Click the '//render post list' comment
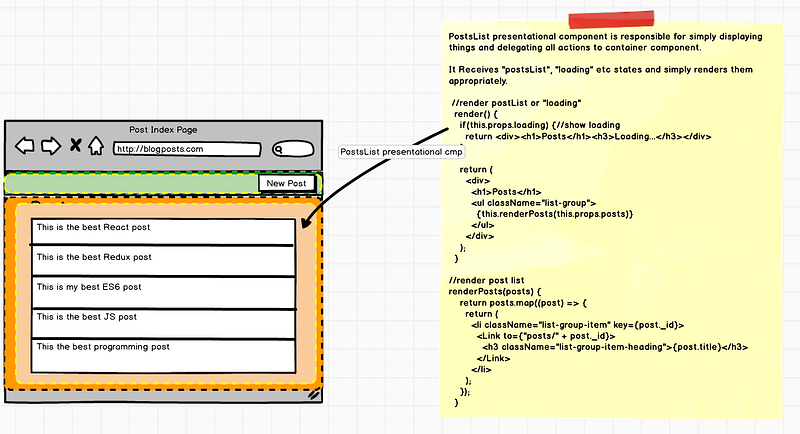800x434 pixels. [x=486, y=280]
